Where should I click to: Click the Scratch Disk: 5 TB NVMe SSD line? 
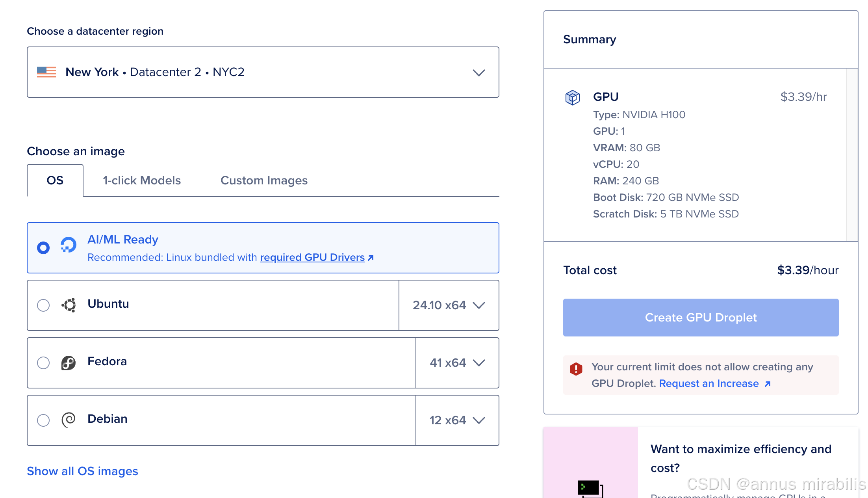[x=666, y=214]
